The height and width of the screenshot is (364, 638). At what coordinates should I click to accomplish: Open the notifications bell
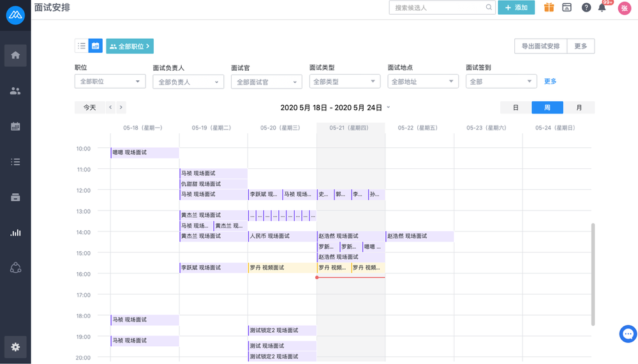coord(602,7)
